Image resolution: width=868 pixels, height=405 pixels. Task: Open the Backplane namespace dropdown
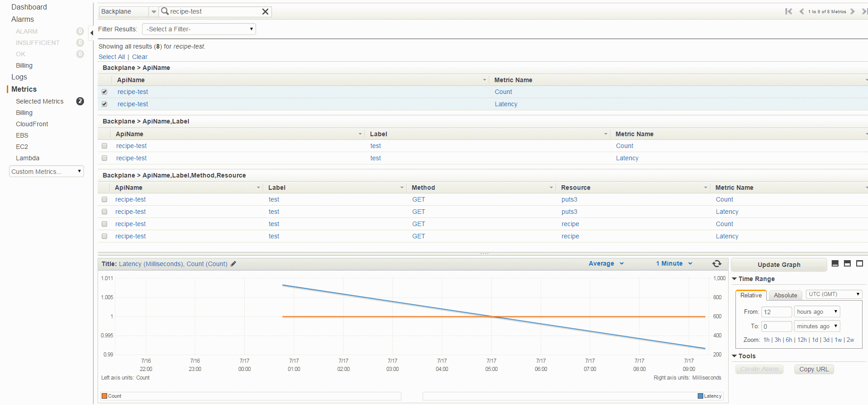[x=128, y=11]
